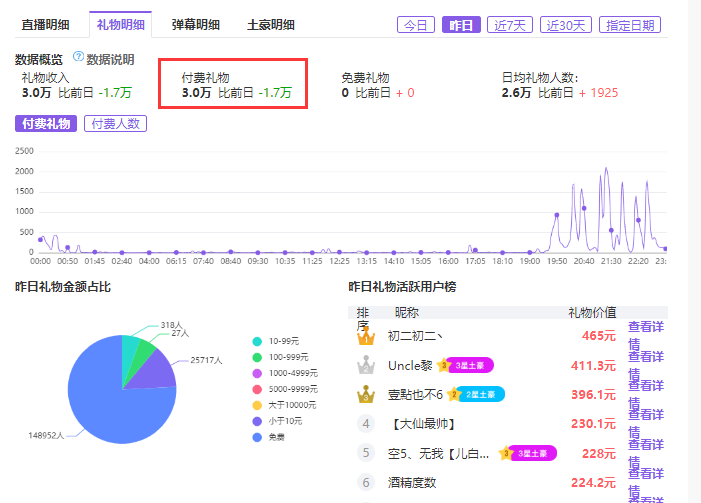Click the nickname Uncle黎

click(x=410, y=366)
